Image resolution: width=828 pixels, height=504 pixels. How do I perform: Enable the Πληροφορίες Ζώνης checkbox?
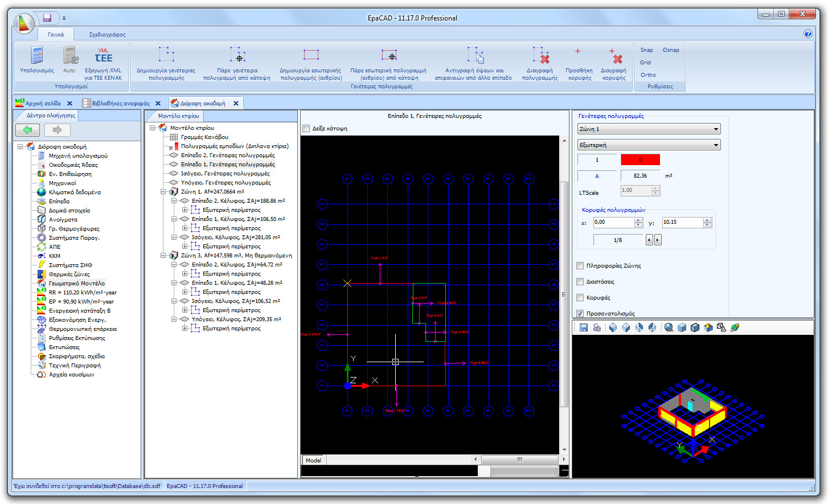click(580, 265)
